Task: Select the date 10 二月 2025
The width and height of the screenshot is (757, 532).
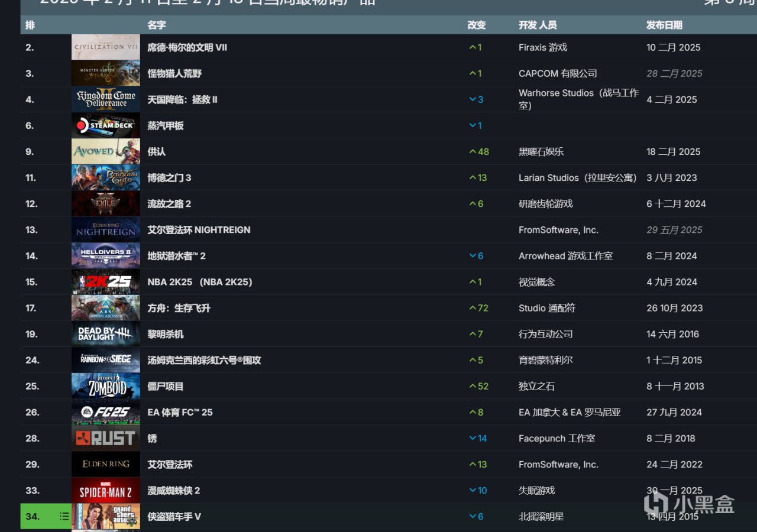Action: point(674,47)
